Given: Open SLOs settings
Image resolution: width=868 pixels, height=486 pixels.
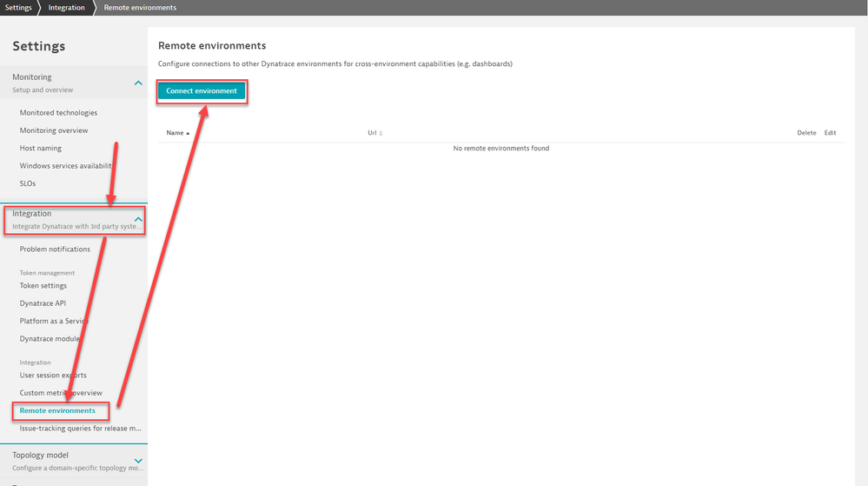Looking at the screenshot, I should pyautogui.click(x=28, y=183).
